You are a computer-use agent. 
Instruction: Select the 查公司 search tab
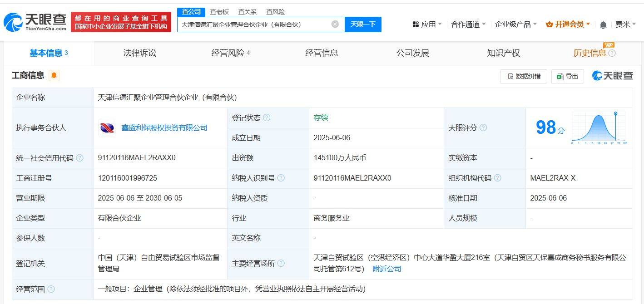[191, 12]
